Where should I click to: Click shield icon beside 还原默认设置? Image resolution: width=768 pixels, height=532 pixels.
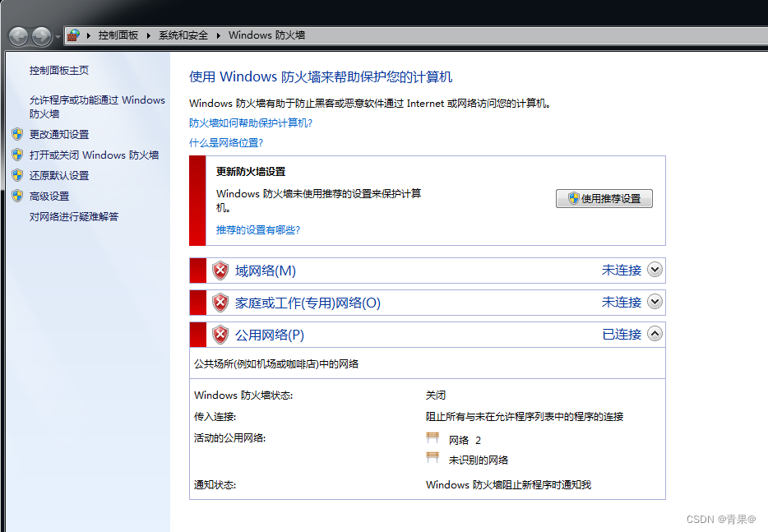17,175
